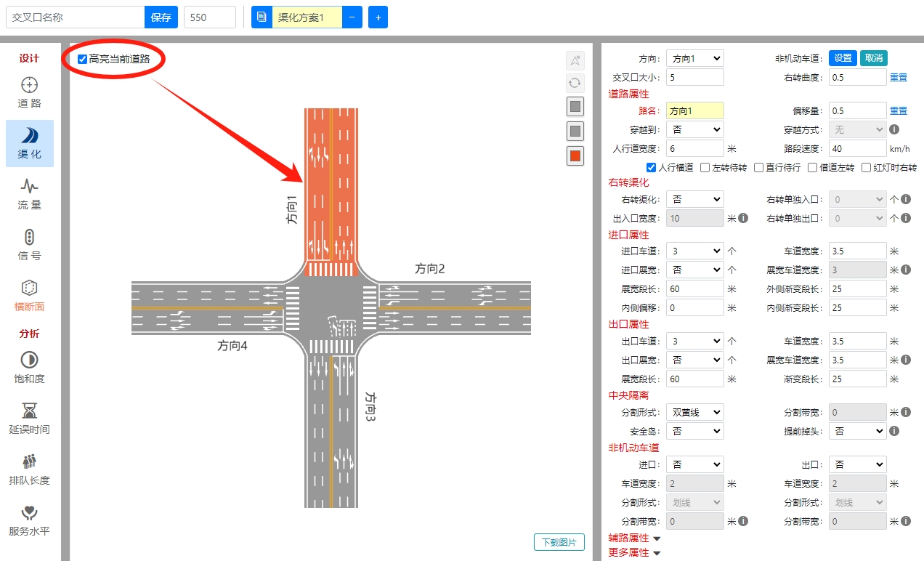
Task: Click the 方向2 road label
Action: pyautogui.click(x=429, y=269)
